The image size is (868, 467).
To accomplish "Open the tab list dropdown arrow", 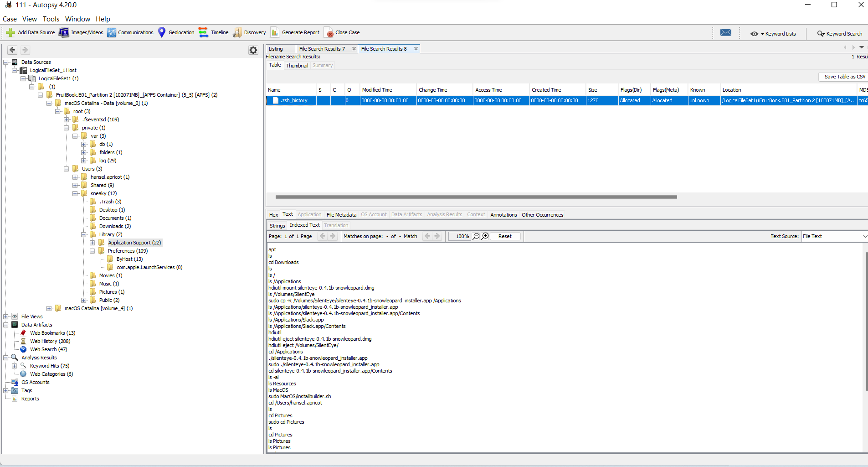I will [862, 47].
